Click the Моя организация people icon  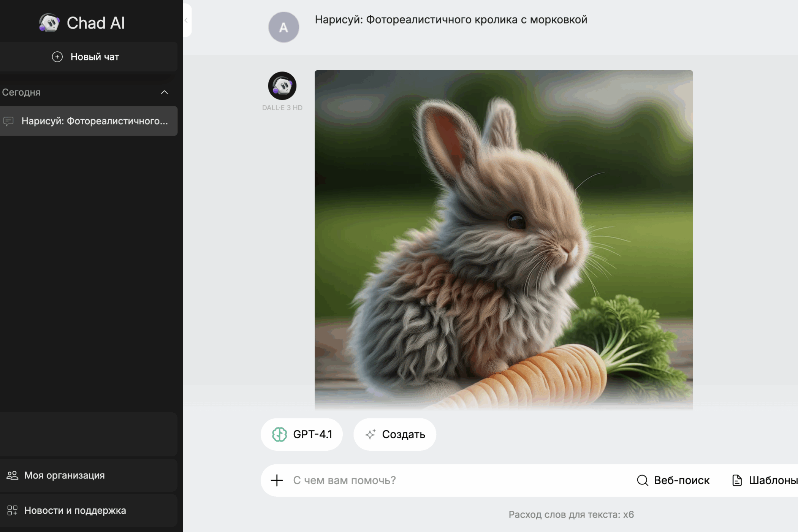(12, 475)
